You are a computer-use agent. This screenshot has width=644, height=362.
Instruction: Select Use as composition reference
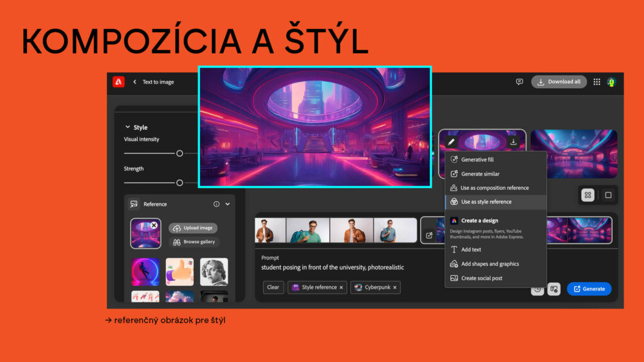tap(496, 187)
